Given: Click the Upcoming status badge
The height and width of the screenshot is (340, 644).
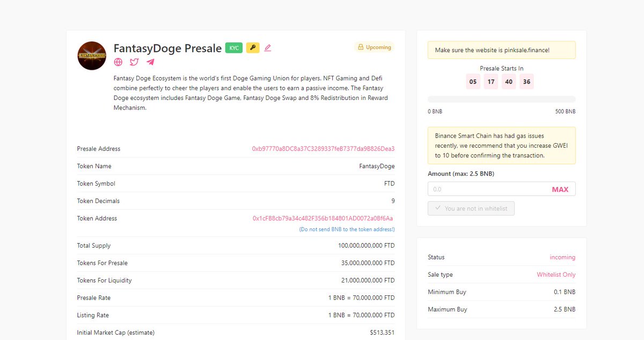Looking at the screenshot, I should pyautogui.click(x=374, y=47).
